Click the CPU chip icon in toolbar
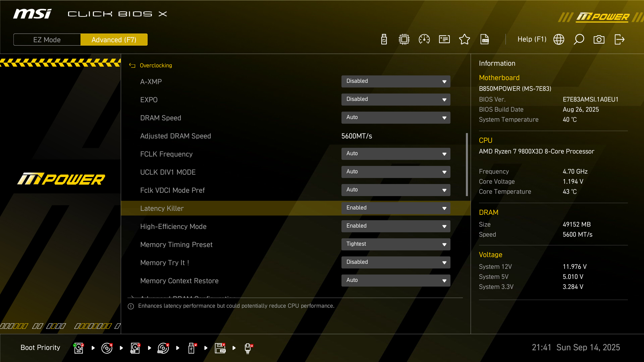644x362 pixels. click(404, 40)
